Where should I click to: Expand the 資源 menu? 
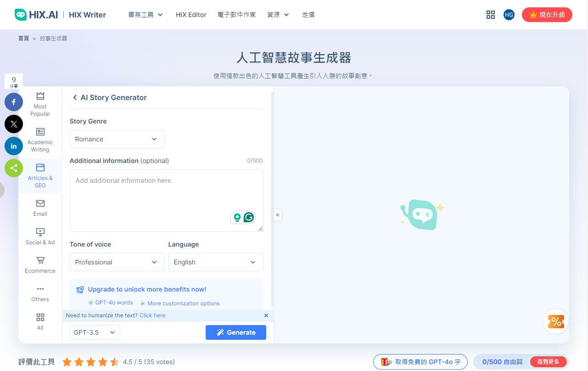tap(278, 15)
